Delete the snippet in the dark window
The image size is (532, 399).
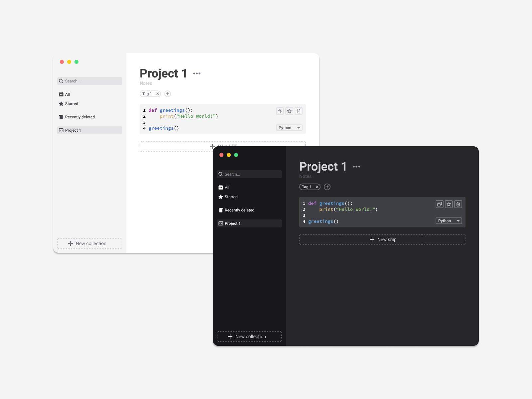pos(458,204)
